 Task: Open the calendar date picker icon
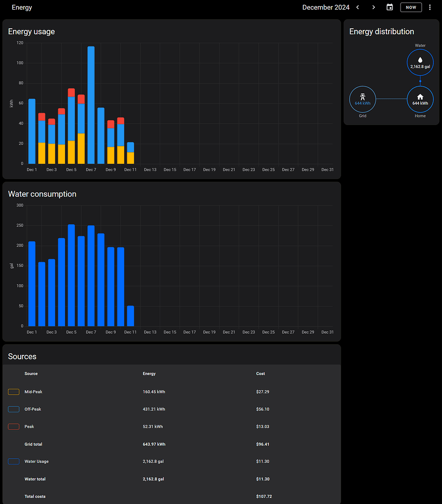pos(390,8)
